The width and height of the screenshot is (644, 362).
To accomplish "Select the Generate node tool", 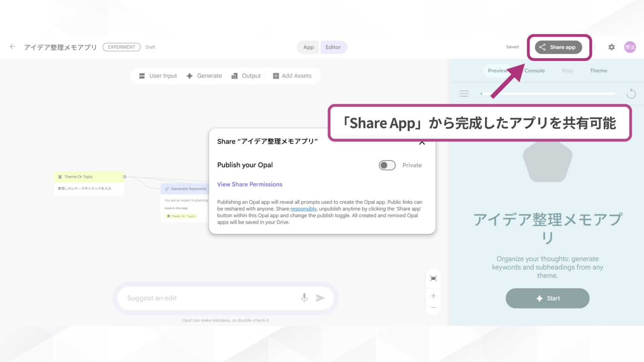I will click(204, 76).
